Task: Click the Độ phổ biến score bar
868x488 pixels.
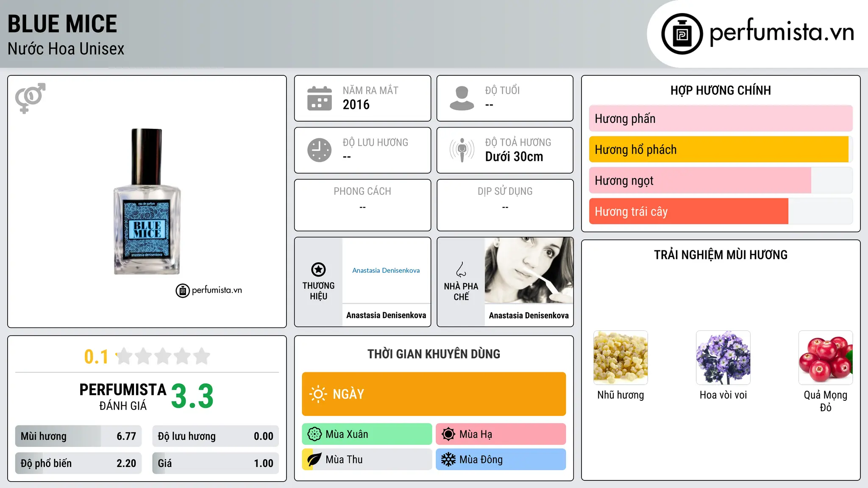Action: (78, 463)
